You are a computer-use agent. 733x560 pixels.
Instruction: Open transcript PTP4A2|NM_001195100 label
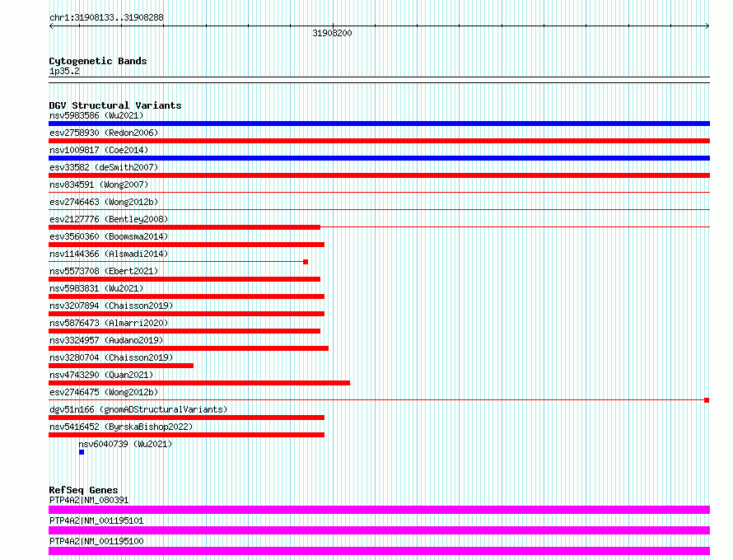[x=96, y=541]
